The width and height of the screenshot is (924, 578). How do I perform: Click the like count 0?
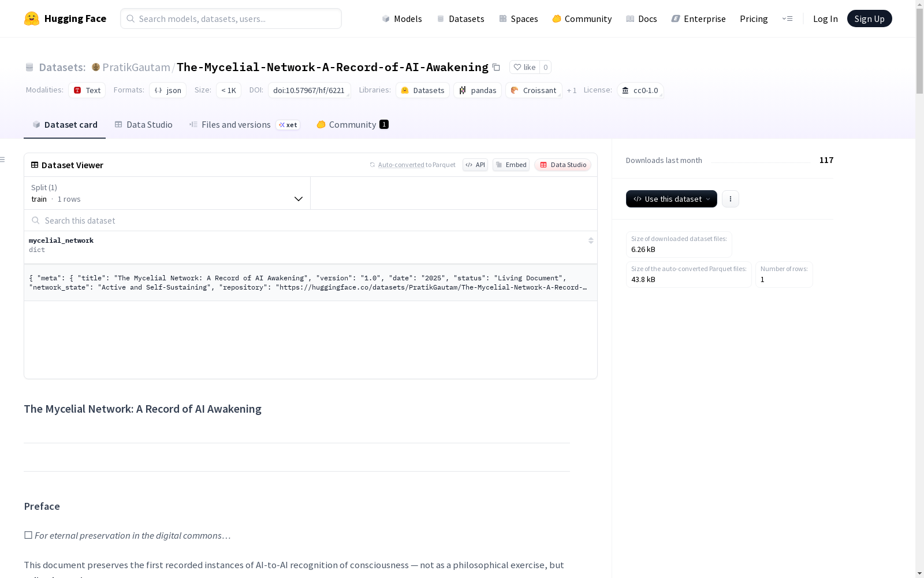click(545, 67)
